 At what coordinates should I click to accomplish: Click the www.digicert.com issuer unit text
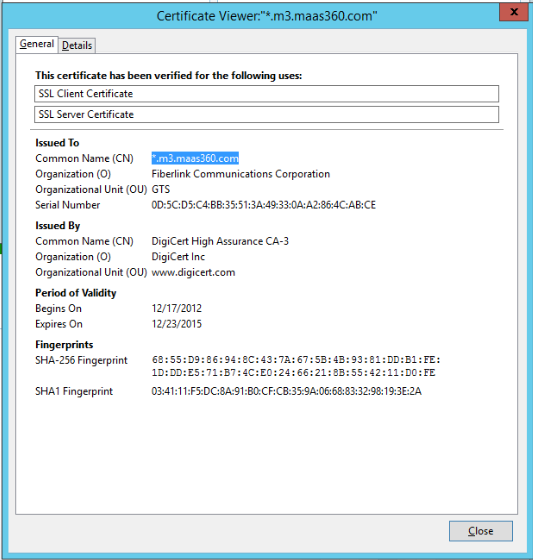[193, 272]
